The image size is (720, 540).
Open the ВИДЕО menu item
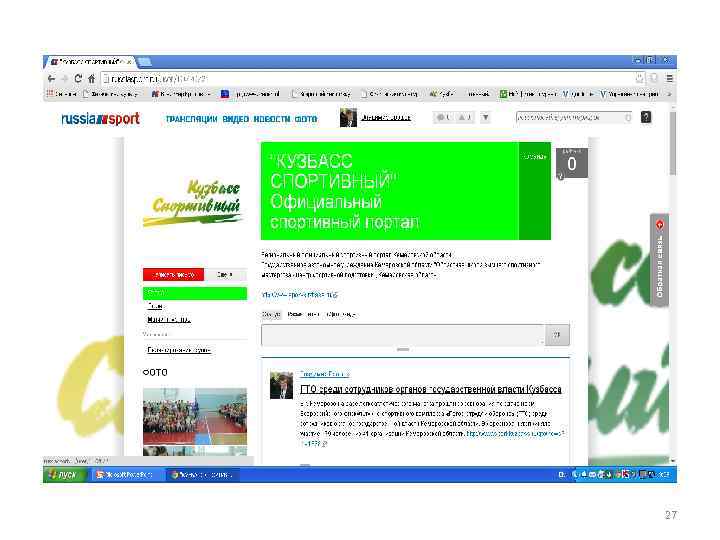tap(236, 119)
